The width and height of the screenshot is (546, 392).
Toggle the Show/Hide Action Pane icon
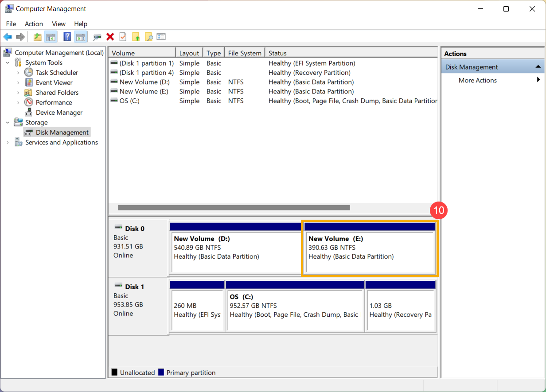click(x=80, y=37)
